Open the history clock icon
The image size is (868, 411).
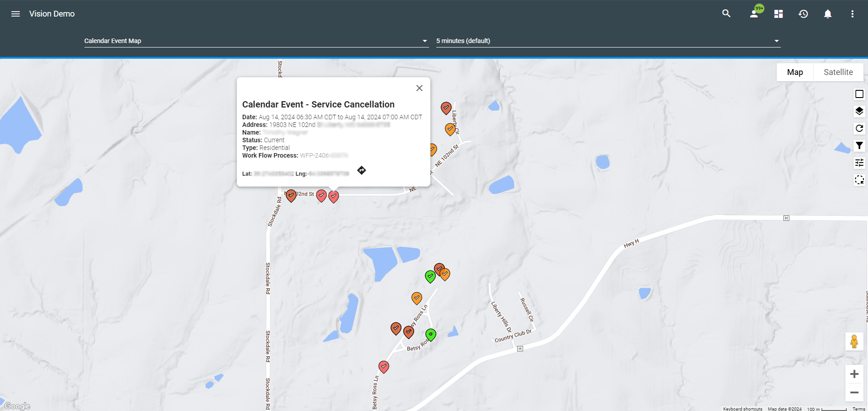[x=803, y=14]
